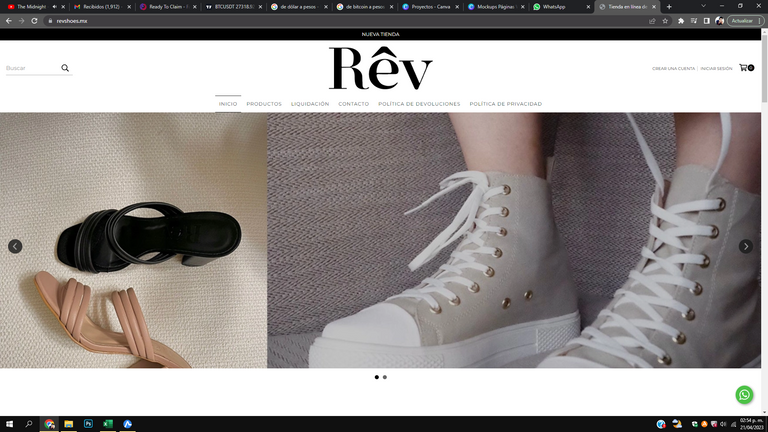
Task: Click the search magnifier icon
Action: pos(65,68)
